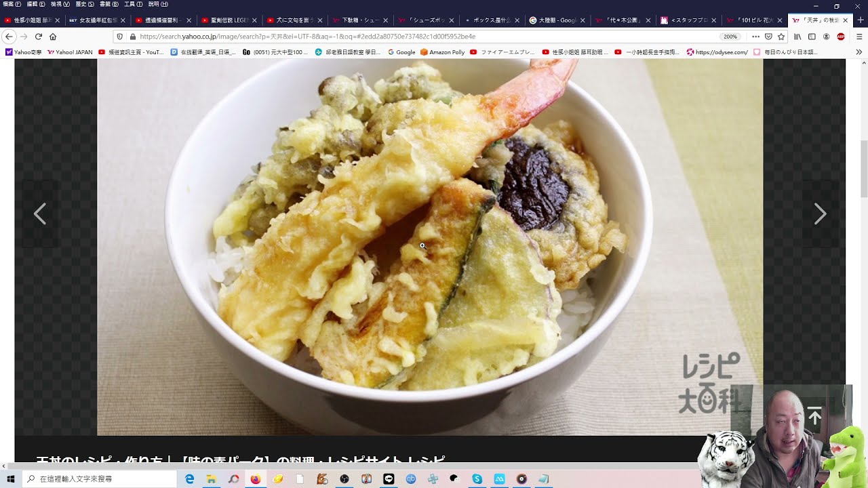Open the https://odysee.com/ bookmark
The width and height of the screenshot is (868, 488).
pyautogui.click(x=717, y=52)
